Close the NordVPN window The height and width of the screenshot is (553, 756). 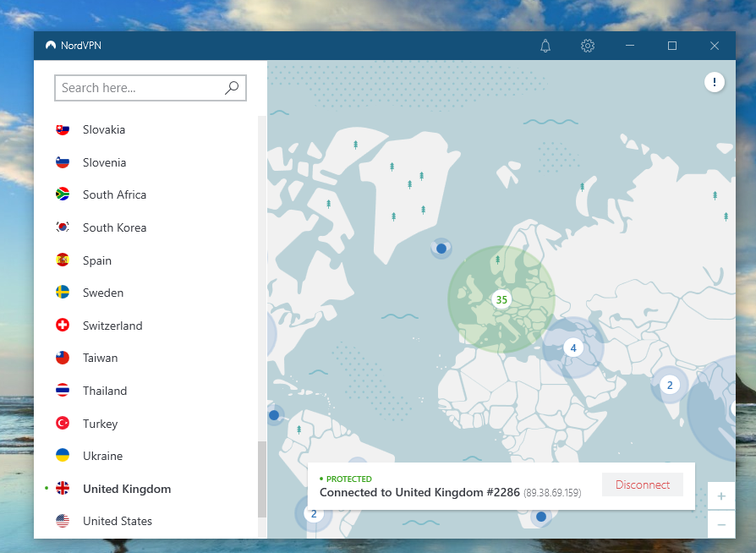pyautogui.click(x=714, y=46)
